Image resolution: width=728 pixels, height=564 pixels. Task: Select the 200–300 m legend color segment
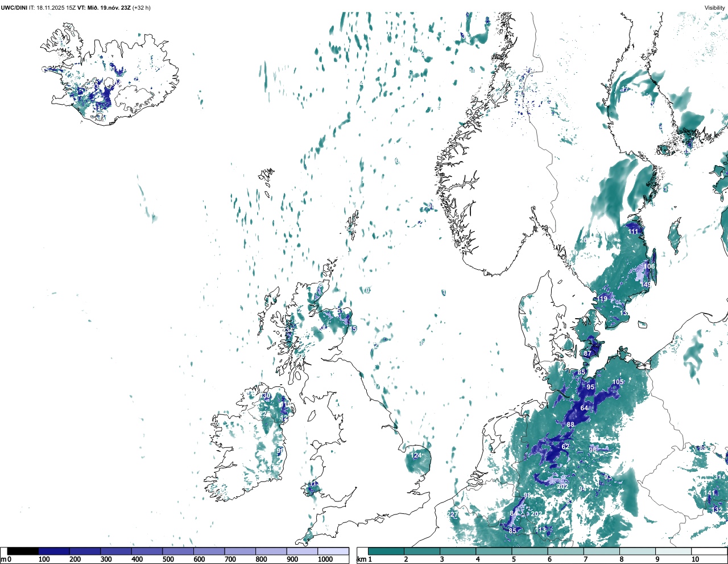pyautogui.click(x=85, y=551)
